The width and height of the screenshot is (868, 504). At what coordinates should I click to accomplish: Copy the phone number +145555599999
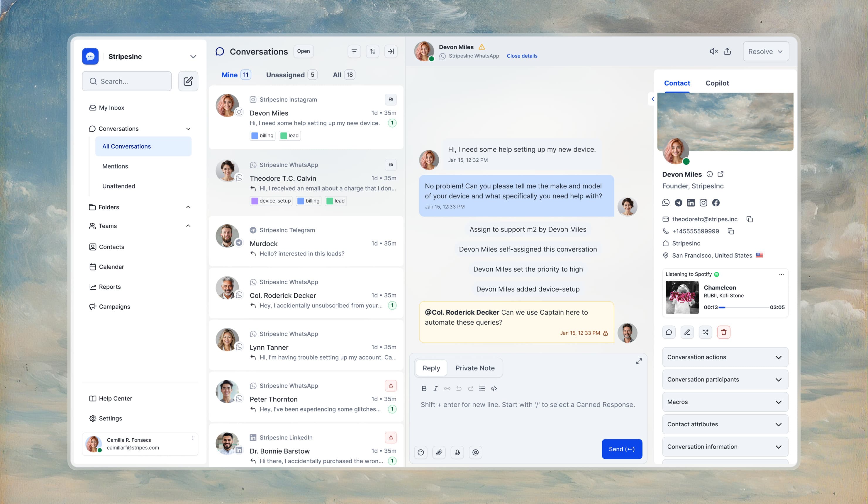click(x=731, y=231)
